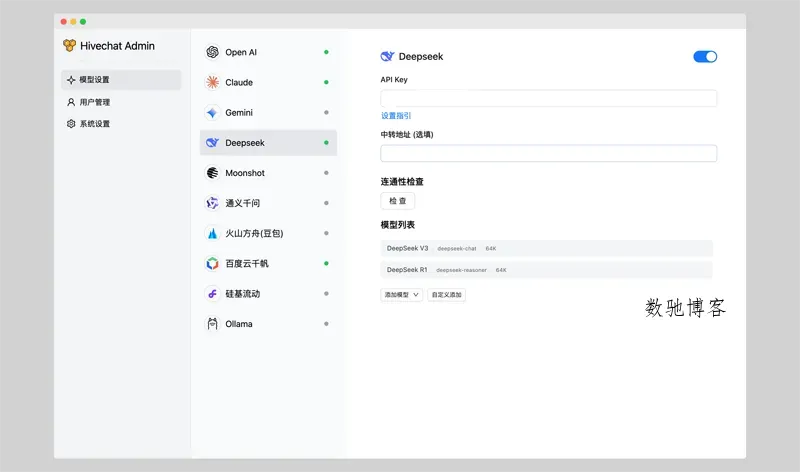Click the 通义千问 label text
800x472 pixels.
[x=243, y=203]
